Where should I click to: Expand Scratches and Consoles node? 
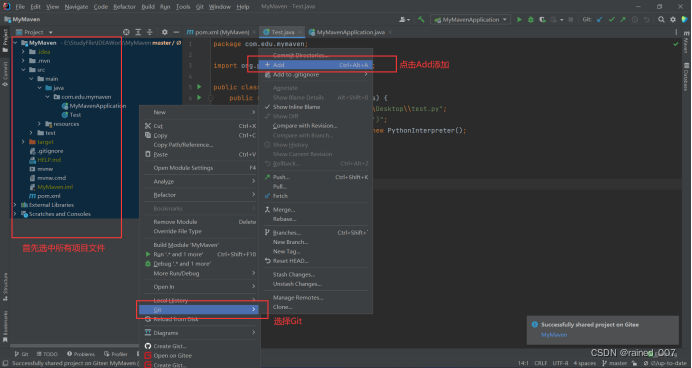click(15, 214)
